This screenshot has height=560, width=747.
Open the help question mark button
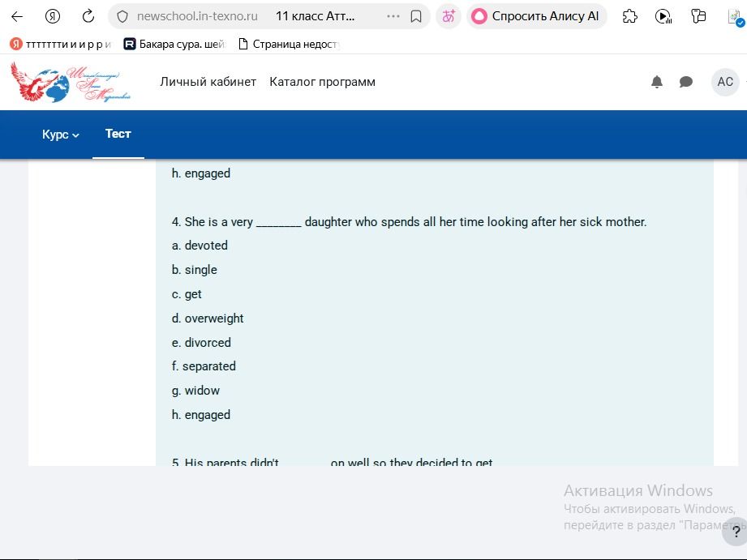(x=736, y=532)
